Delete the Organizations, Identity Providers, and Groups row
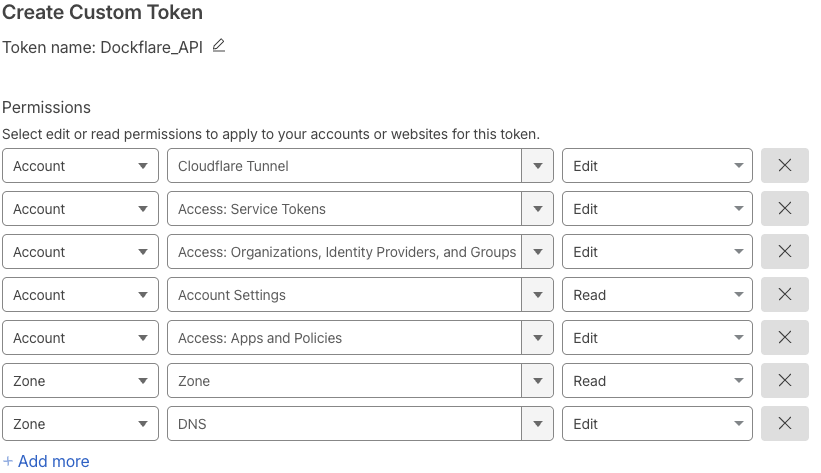The image size is (821, 473). coord(784,252)
